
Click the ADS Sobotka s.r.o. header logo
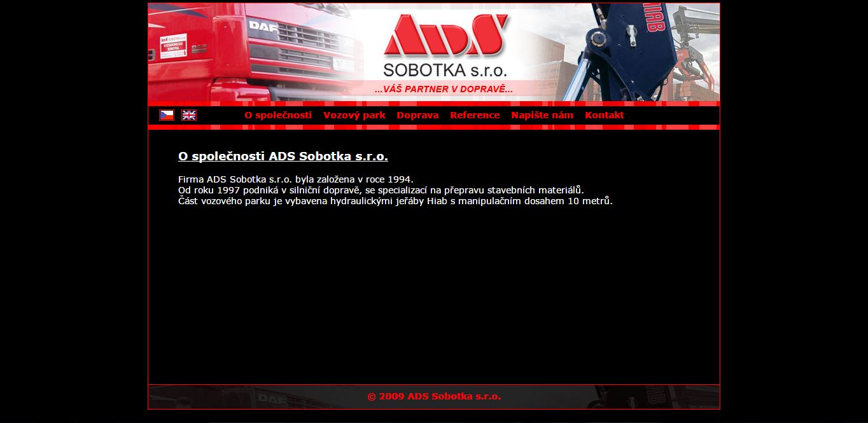pos(445,45)
